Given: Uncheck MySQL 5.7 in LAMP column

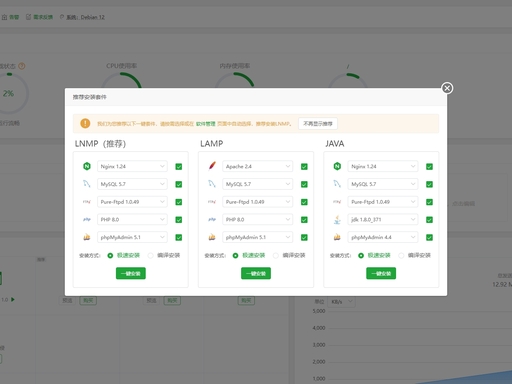Looking at the screenshot, I should point(304,184).
